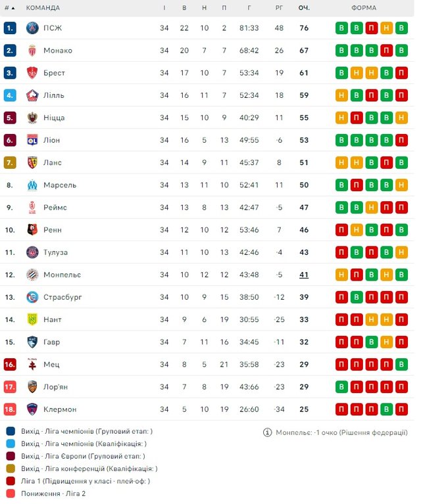Click the КОМАНДА column header

[43, 8]
